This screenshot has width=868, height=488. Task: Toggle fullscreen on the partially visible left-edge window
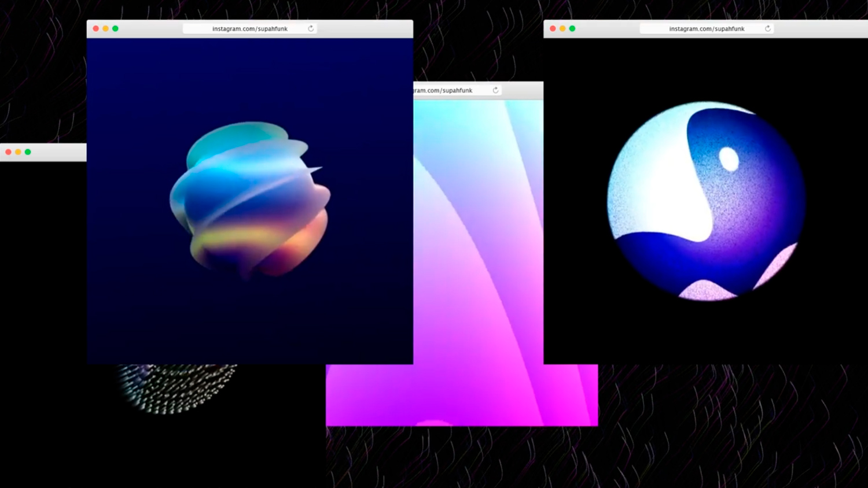27,151
